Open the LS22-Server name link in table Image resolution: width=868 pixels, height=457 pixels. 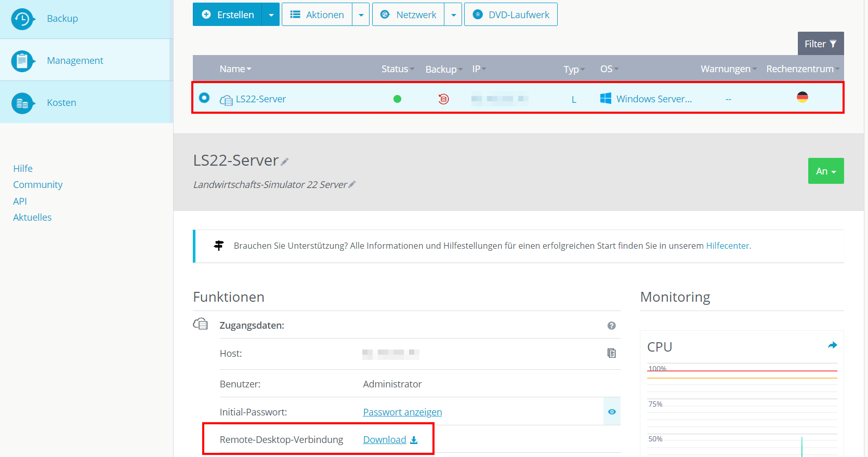[261, 99]
